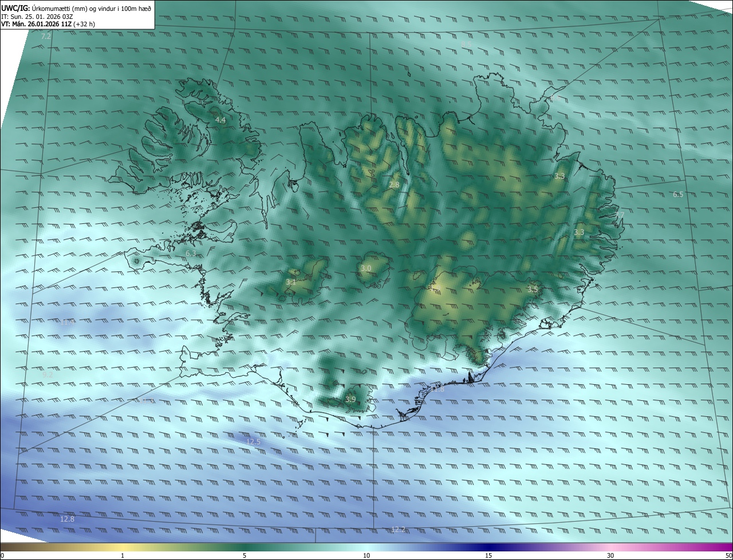Screen dimensions: 733x560
Task: Click the 50 tick on the colour scale
Action: (x=728, y=556)
